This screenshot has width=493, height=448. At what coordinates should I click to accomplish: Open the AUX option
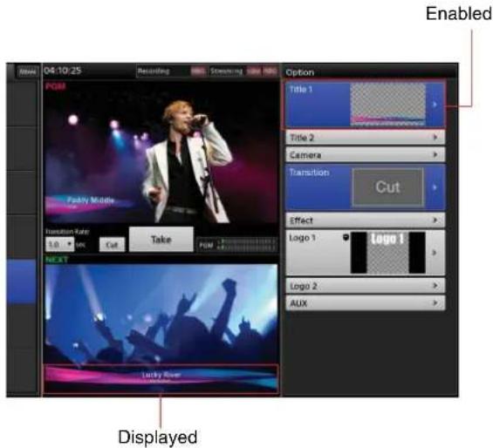(366, 303)
